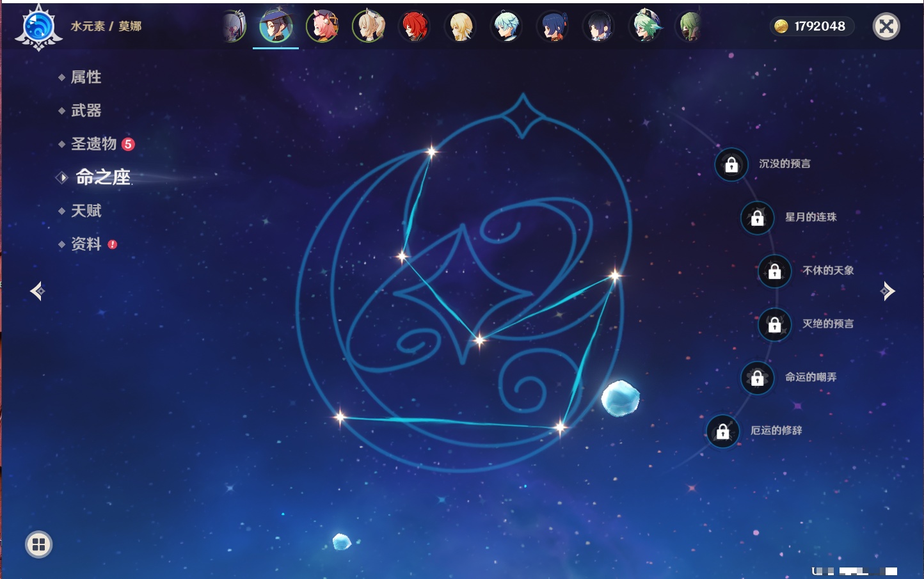Image resolution: width=924 pixels, height=579 pixels.
Task: Click constellation label 灭绝的预言
Action: 828,324
